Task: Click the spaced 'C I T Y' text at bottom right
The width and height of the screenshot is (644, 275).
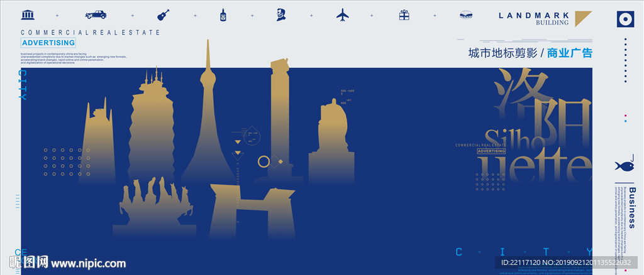Action: point(525,252)
